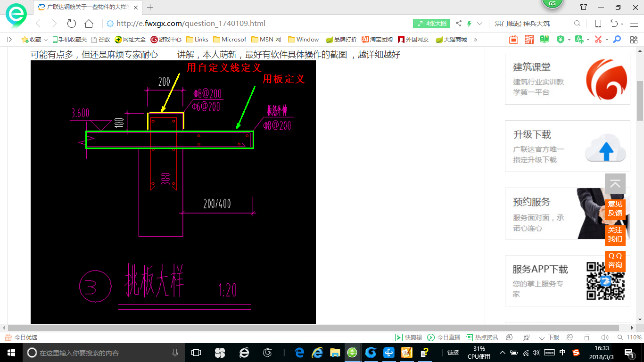Open the 外国网友 bookmark
Image resolution: width=644 pixels, height=362 pixels.
point(413,40)
